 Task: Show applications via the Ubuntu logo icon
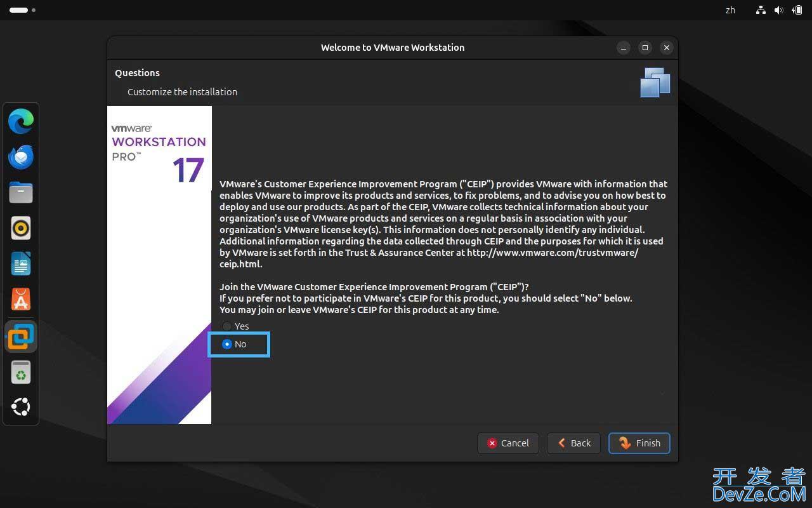[21, 407]
